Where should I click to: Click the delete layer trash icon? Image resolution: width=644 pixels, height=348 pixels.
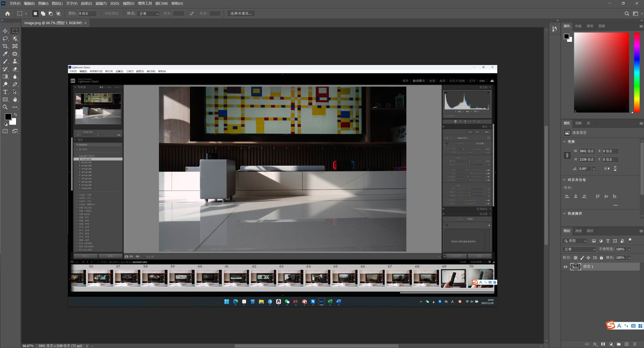[635, 344]
